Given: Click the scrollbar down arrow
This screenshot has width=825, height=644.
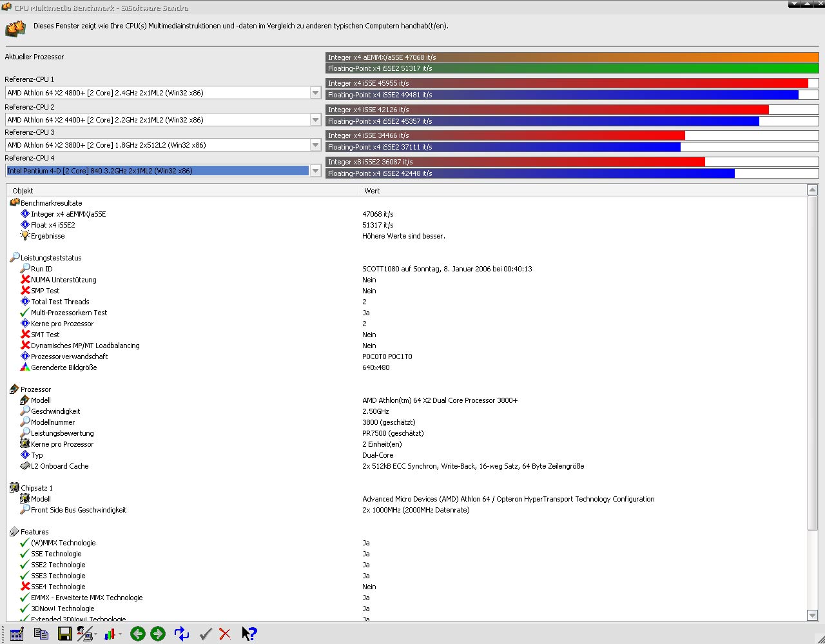Looking at the screenshot, I should click(812, 616).
